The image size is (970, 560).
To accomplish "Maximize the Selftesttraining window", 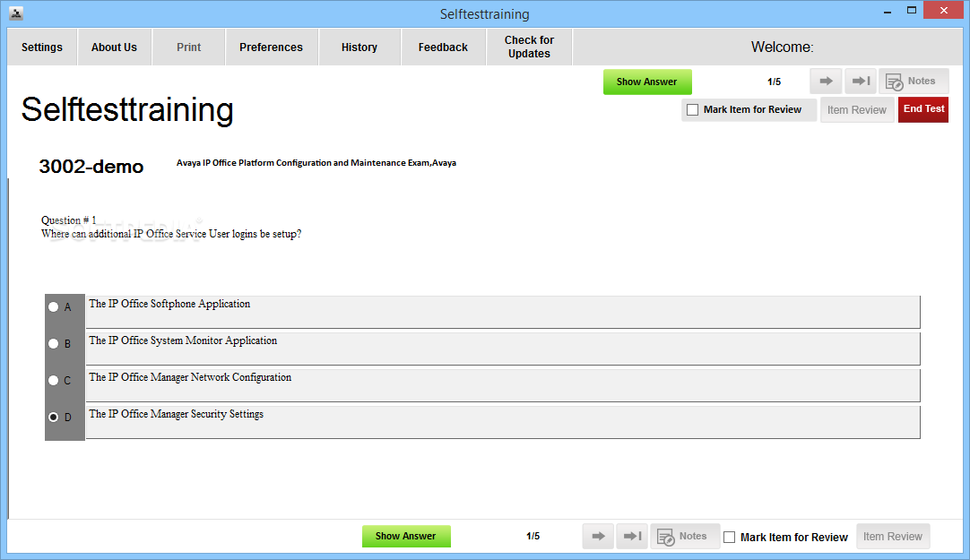I will tap(911, 11).
